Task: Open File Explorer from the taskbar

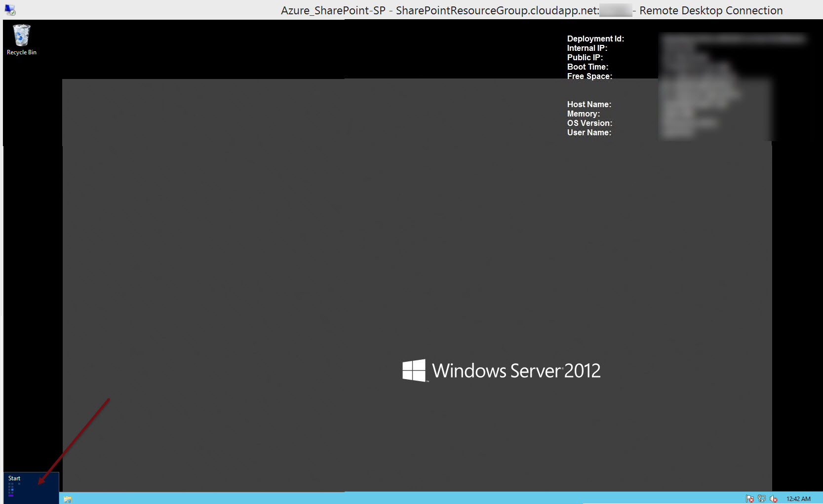Action: [x=68, y=499]
